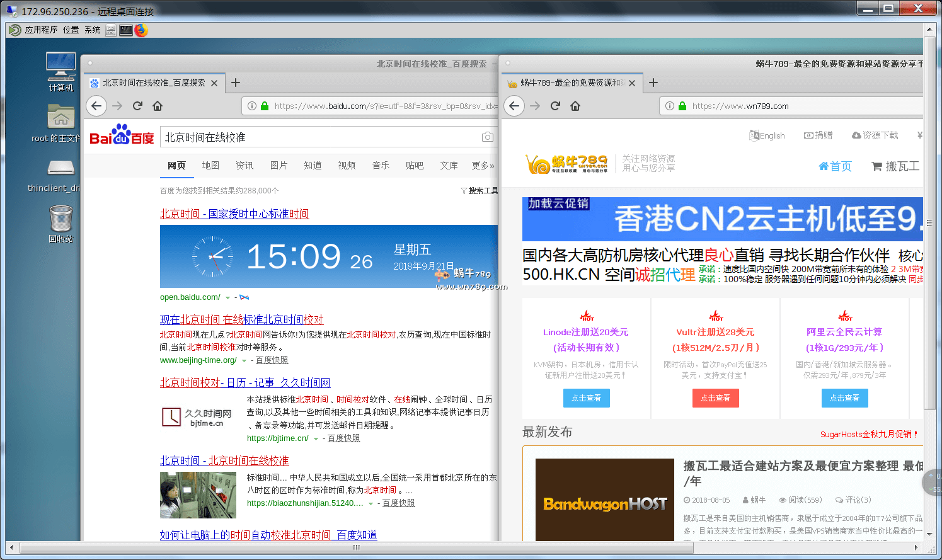Switch to 图片 tab in Baidu results
The width and height of the screenshot is (942, 560).
click(x=279, y=166)
